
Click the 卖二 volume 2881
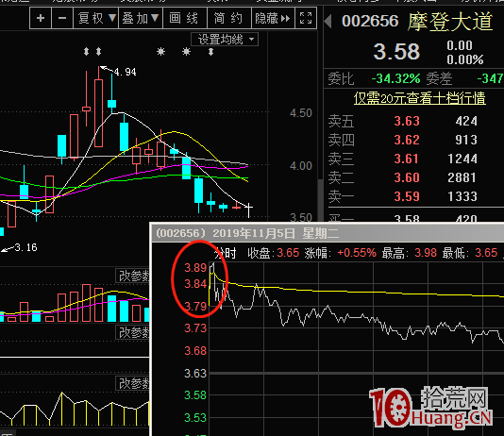[462, 177]
